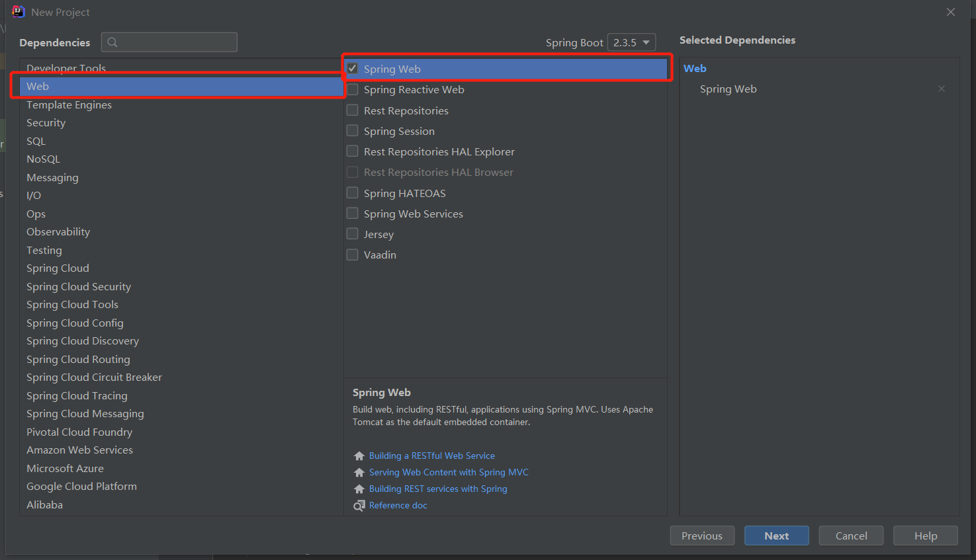Enable Rest Repositories HAL Explorer
Viewport: 976px width, 560px height.
pyautogui.click(x=353, y=151)
